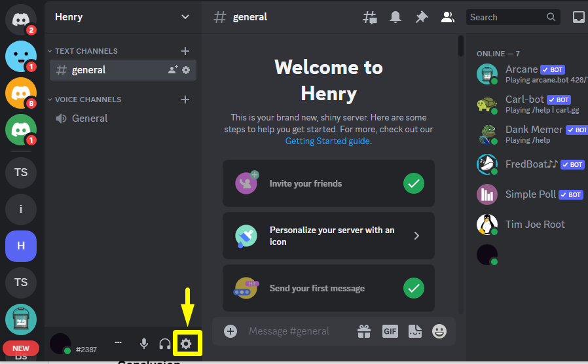Join the General voice channel

pos(123,118)
